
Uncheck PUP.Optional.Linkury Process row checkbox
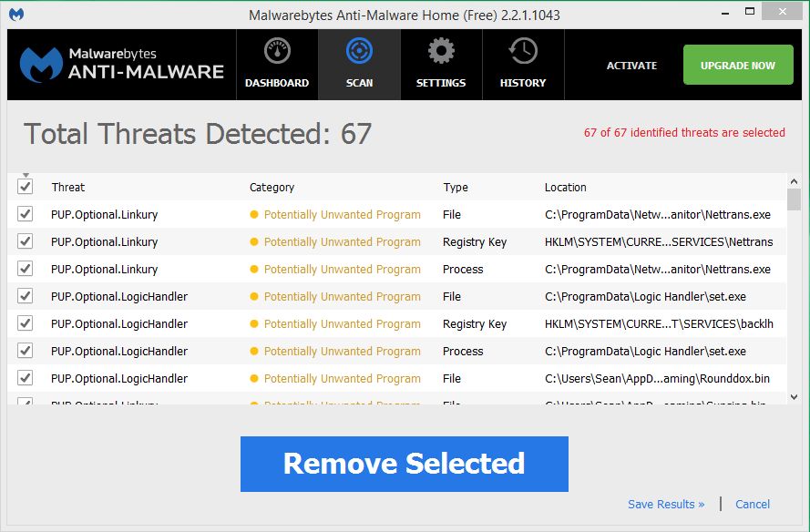(x=26, y=269)
